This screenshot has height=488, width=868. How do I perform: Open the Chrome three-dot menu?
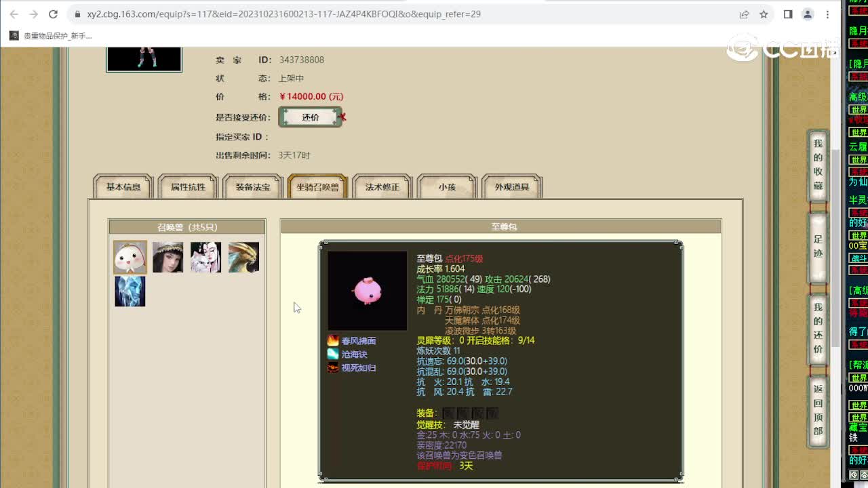[828, 14]
